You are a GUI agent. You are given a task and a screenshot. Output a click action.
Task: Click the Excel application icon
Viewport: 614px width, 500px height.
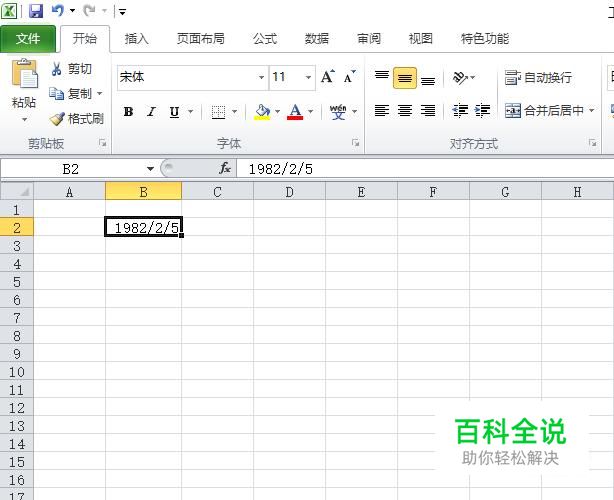point(9,11)
